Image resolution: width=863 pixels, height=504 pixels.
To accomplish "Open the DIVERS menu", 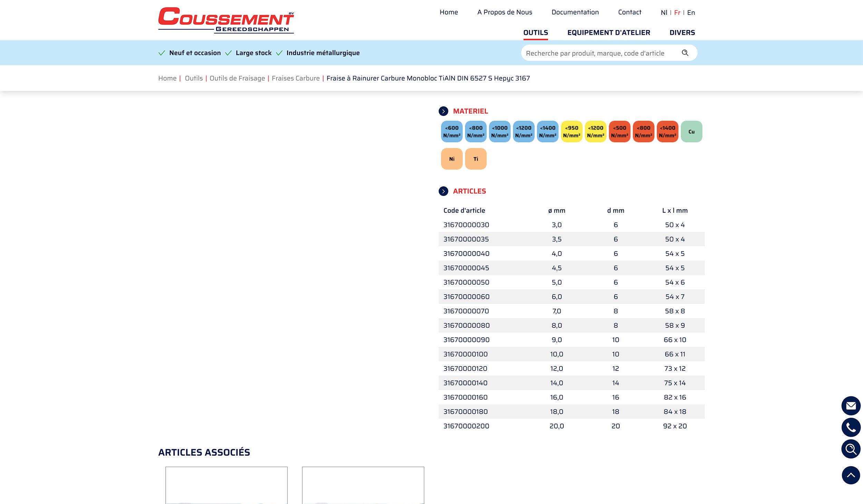I will click(x=682, y=33).
